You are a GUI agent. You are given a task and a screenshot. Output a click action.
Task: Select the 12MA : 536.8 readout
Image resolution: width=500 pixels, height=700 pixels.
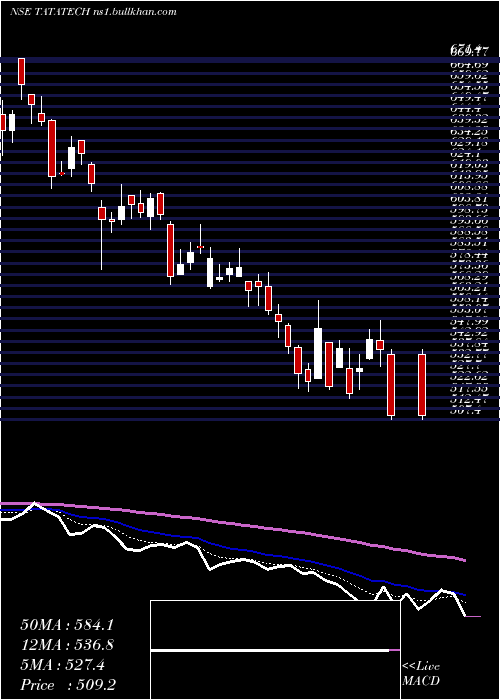67,645
